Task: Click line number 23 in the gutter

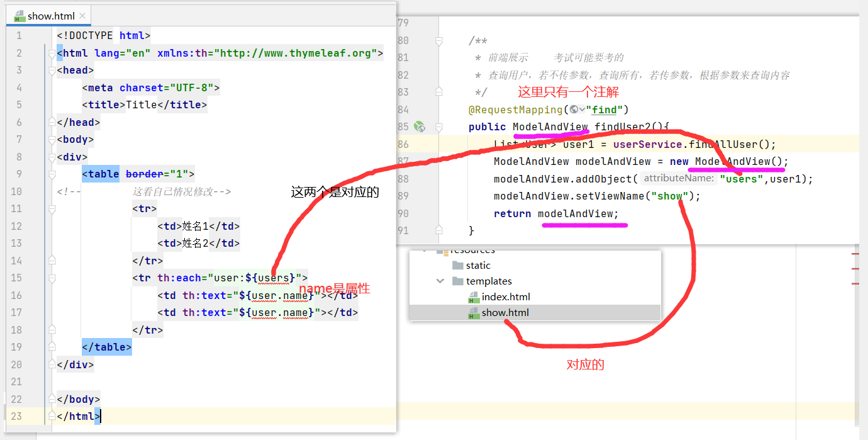Action: coord(16,416)
